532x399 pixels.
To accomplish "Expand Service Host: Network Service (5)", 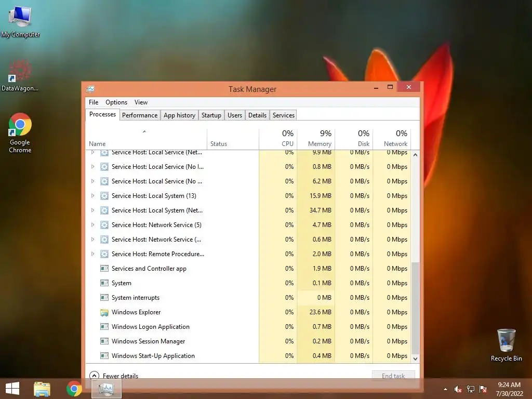I will (92, 225).
